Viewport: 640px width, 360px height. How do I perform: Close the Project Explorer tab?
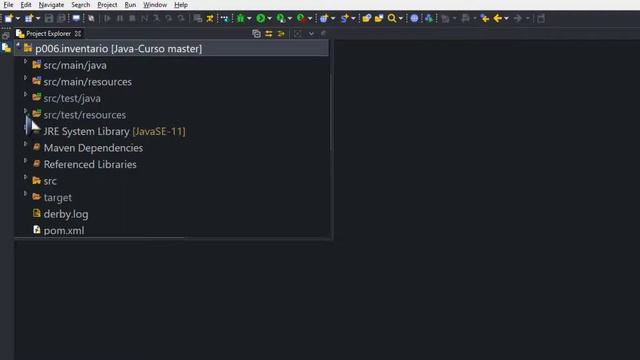[78, 33]
